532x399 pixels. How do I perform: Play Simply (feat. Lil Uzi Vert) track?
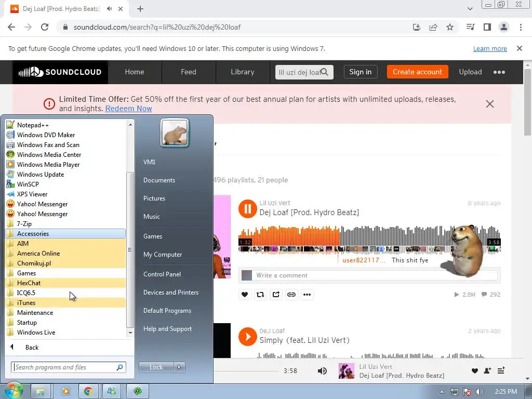248,337
